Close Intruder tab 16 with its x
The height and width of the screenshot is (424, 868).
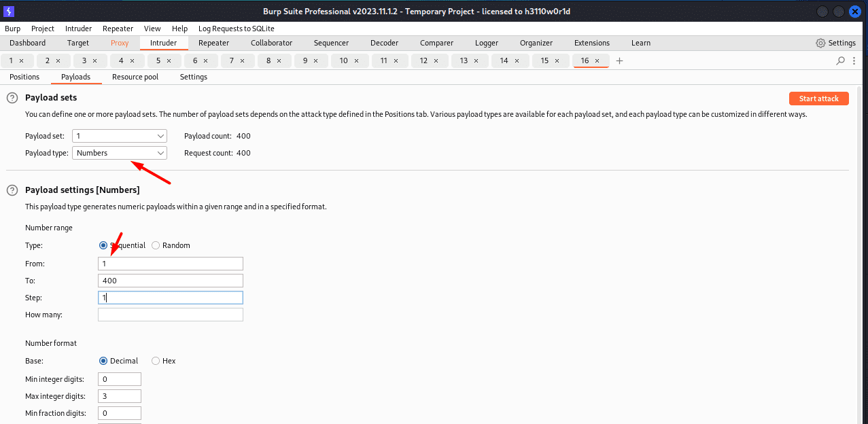click(x=597, y=61)
